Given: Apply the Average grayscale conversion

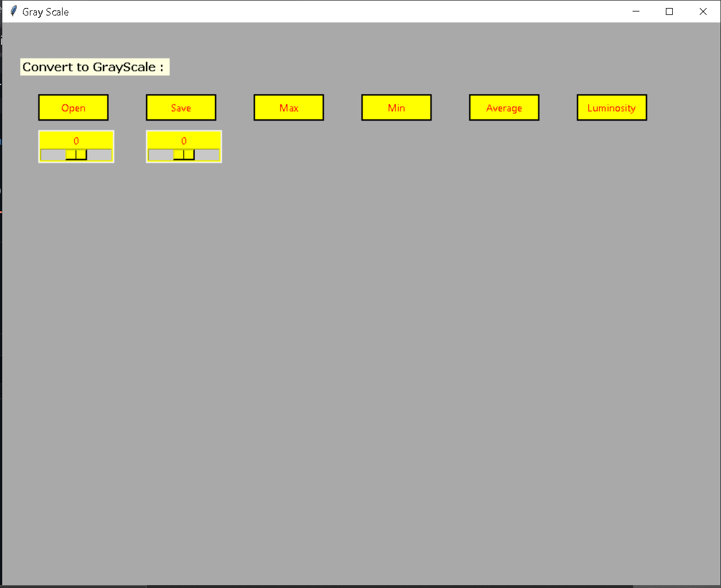Looking at the screenshot, I should pyautogui.click(x=504, y=107).
